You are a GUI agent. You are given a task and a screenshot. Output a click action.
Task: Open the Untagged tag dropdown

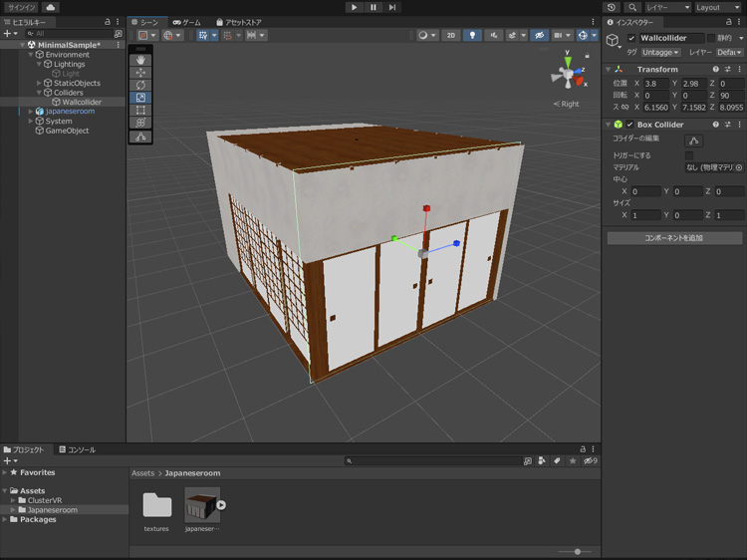[660, 52]
